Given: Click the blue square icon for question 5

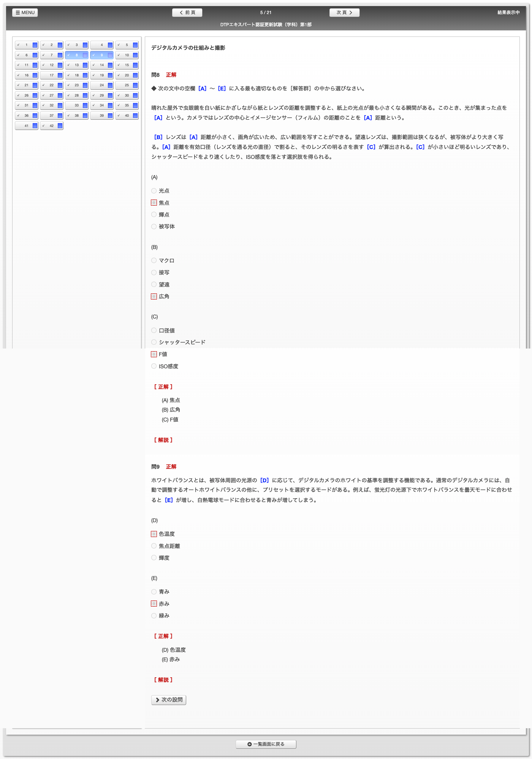Looking at the screenshot, I should click(135, 45).
